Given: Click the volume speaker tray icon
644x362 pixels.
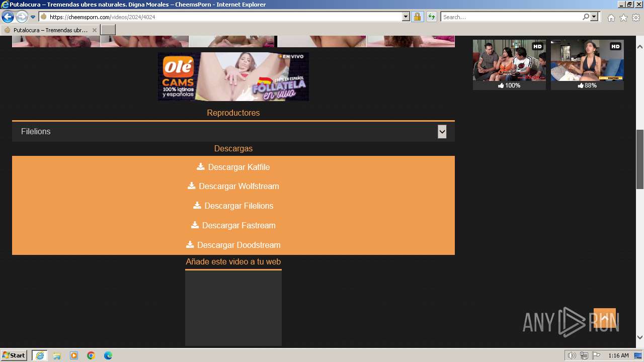Looking at the screenshot, I should click(x=572, y=355).
